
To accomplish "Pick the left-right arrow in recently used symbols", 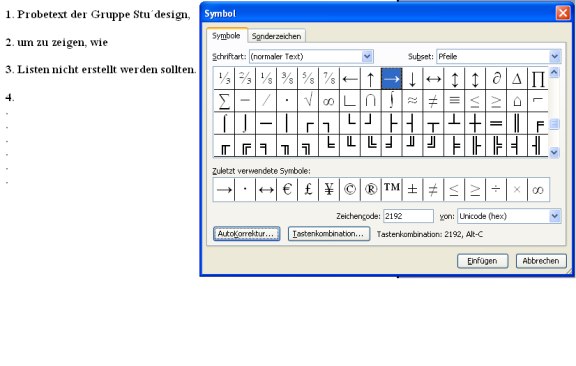I will pyautogui.click(x=266, y=190).
